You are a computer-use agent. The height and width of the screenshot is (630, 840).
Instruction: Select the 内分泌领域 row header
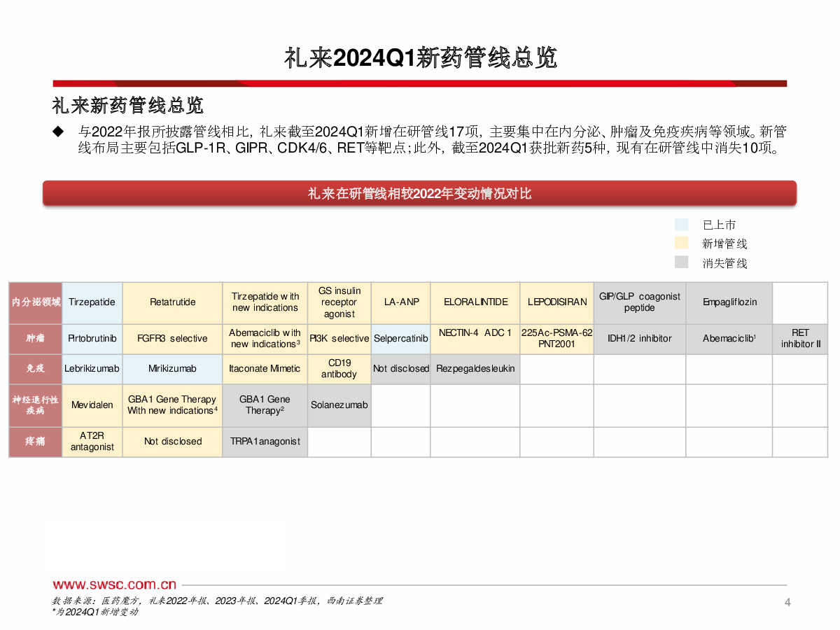(x=36, y=302)
